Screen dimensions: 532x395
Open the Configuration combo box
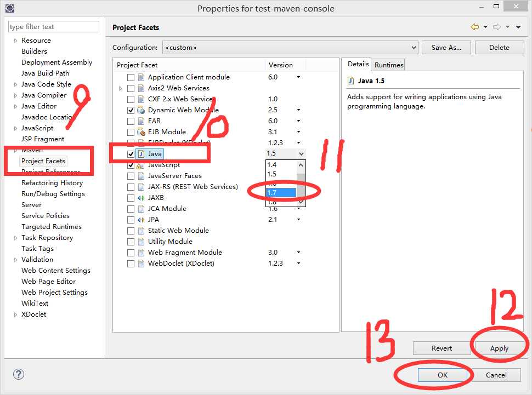click(x=290, y=48)
